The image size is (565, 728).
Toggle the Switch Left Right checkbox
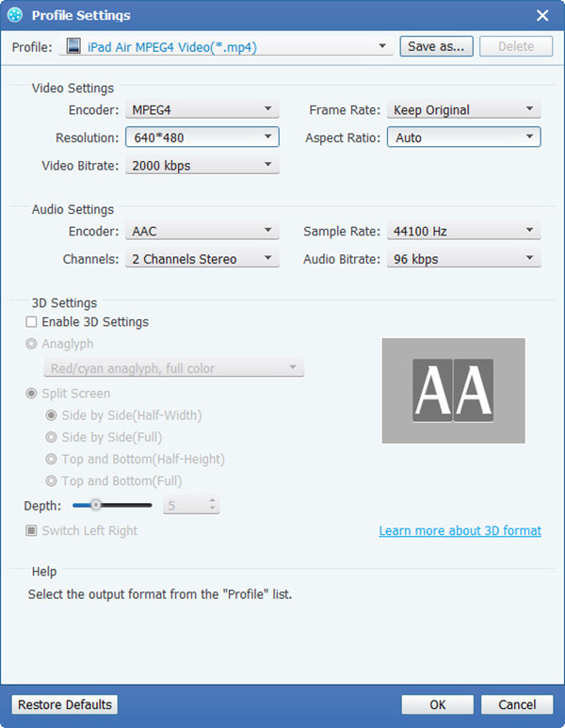(x=32, y=531)
